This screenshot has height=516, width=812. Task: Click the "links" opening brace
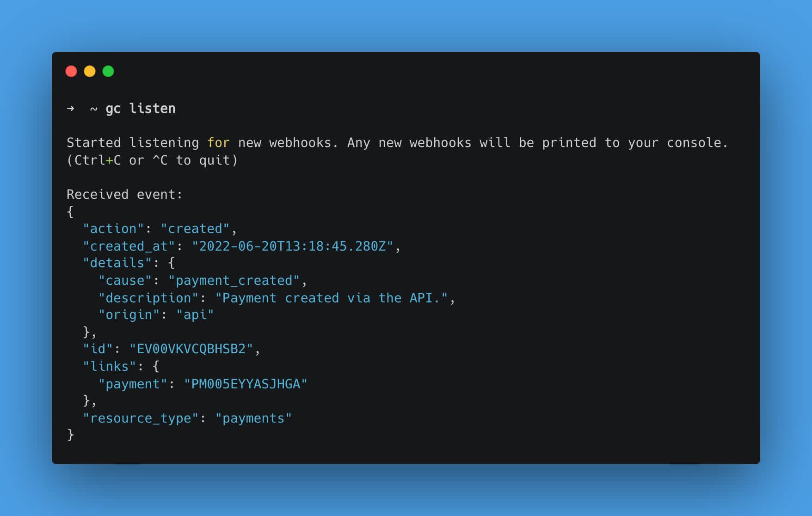tap(156, 367)
